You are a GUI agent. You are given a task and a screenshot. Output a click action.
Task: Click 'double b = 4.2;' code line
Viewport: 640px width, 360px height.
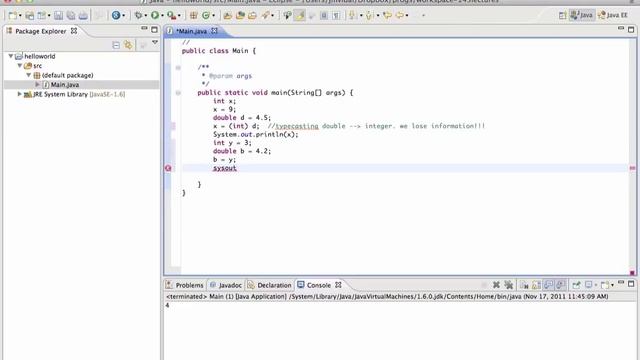point(242,151)
